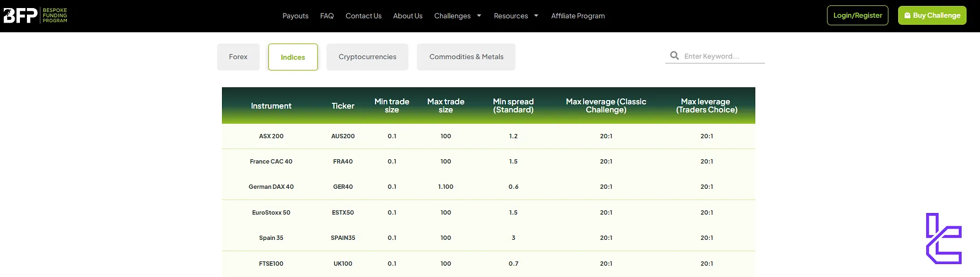Open the Challenges menu
The width and height of the screenshot is (980, 277).
click(452, 16)
